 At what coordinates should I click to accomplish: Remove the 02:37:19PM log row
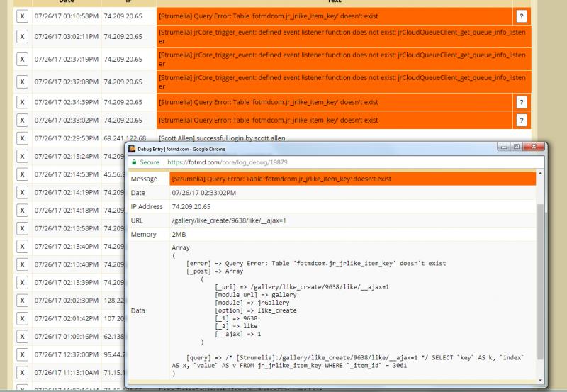click(x=22, y=59)
